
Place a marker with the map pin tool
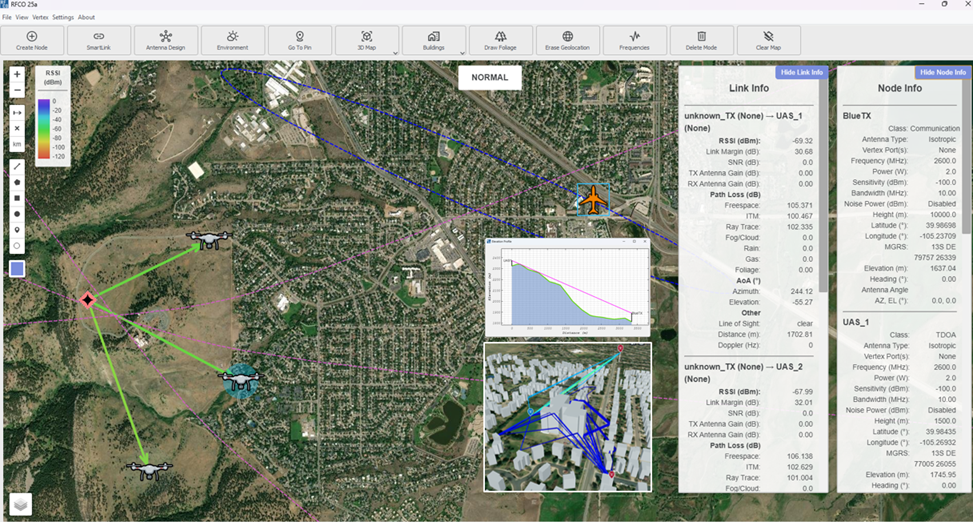pos(17,229)
